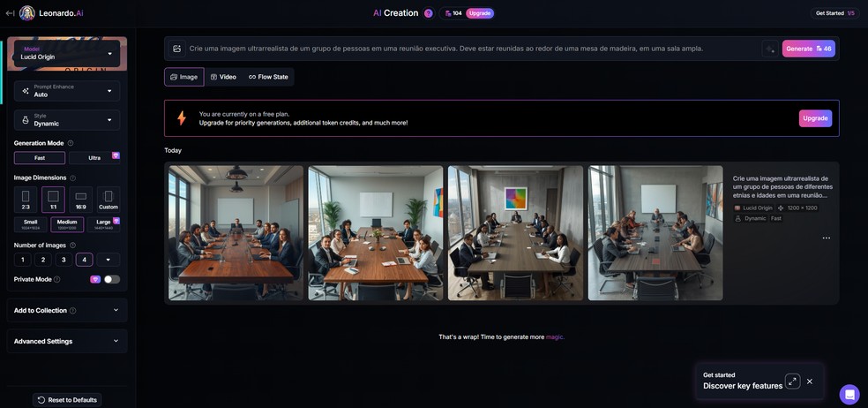Click the image upload icon in prompt bar
This screenshot has height=408, width=868.
coord(176,49)
